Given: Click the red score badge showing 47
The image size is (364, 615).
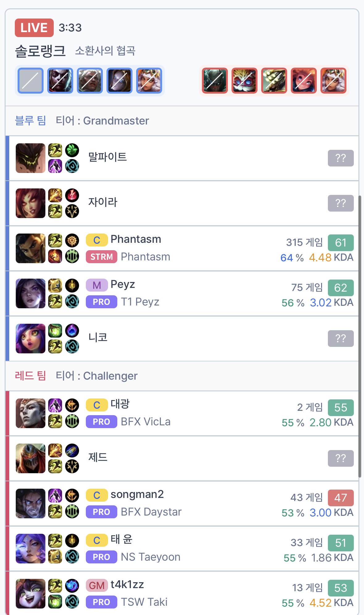Looking at the screenshot, I should pos(341,498).
